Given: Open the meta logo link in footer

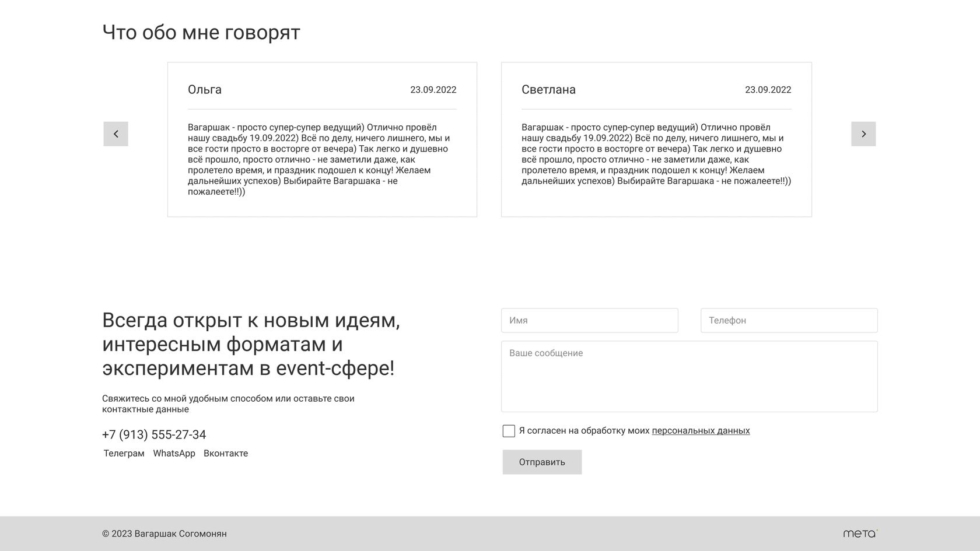Looking at the screenshot, I should (x=860, y=533).
